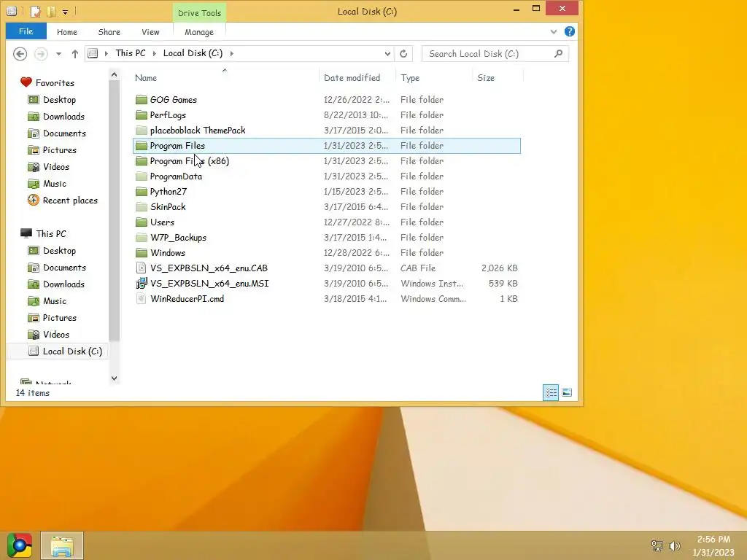747x560 pixels.
Task: Refresh the Local Disk (C:) view
Action: (403, 53)
